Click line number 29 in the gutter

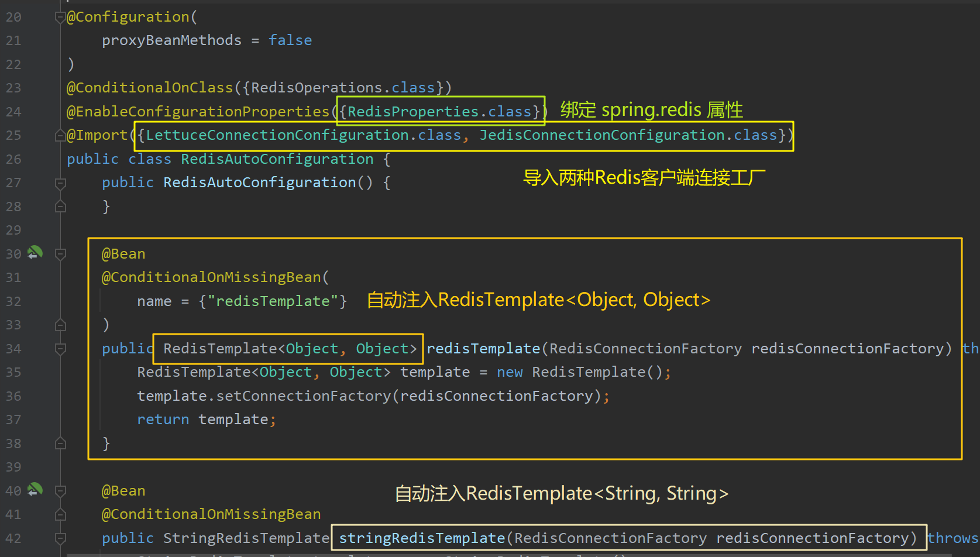click(13, 230)
